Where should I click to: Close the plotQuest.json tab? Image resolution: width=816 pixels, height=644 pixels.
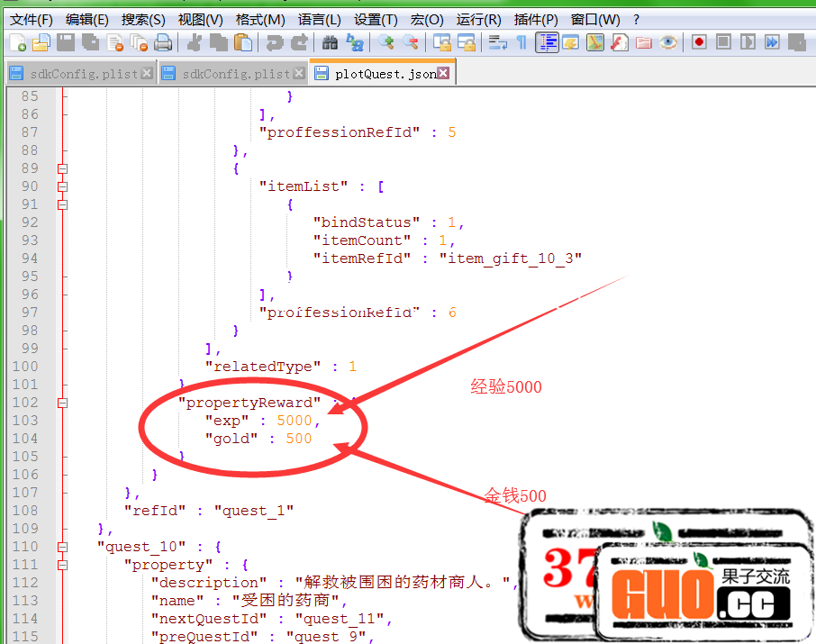pyautogui.click(x=443, y=73)
